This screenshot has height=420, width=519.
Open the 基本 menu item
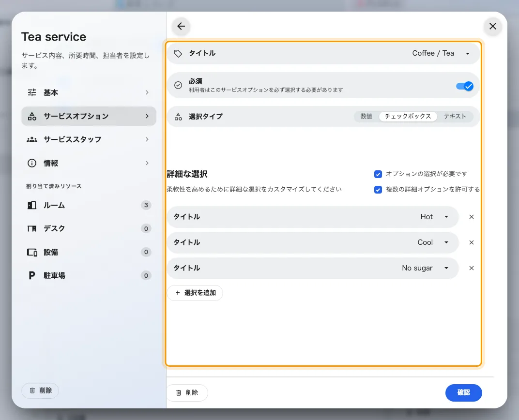pyautogui.click(x=89, y=92)
